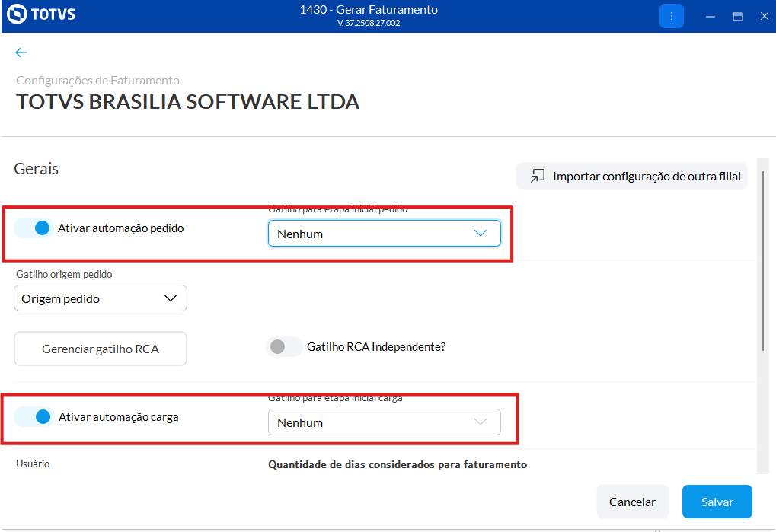Image resolution: width=776 pixels, height=532 pixels.
Task: Open Gatilho para etapa inicial pedido dropdown
Action: tap(384, 234)
